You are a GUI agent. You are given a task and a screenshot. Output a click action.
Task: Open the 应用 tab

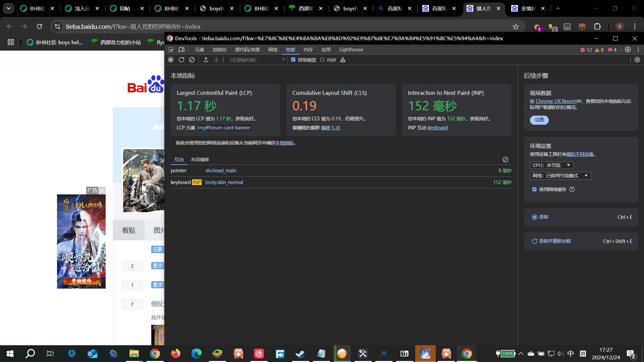(326, 50)
